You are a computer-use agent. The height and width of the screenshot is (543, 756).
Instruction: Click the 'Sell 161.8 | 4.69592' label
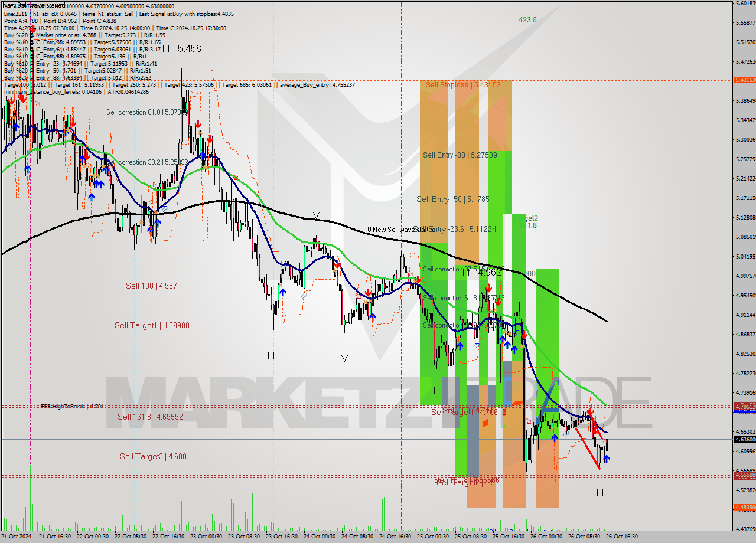click(150, 417)
